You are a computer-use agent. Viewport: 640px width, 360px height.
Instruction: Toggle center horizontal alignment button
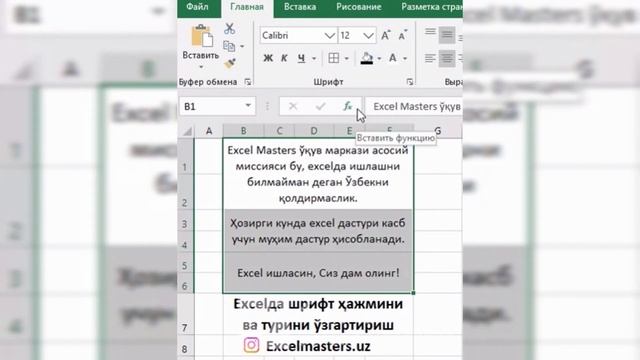coord(447,59)
